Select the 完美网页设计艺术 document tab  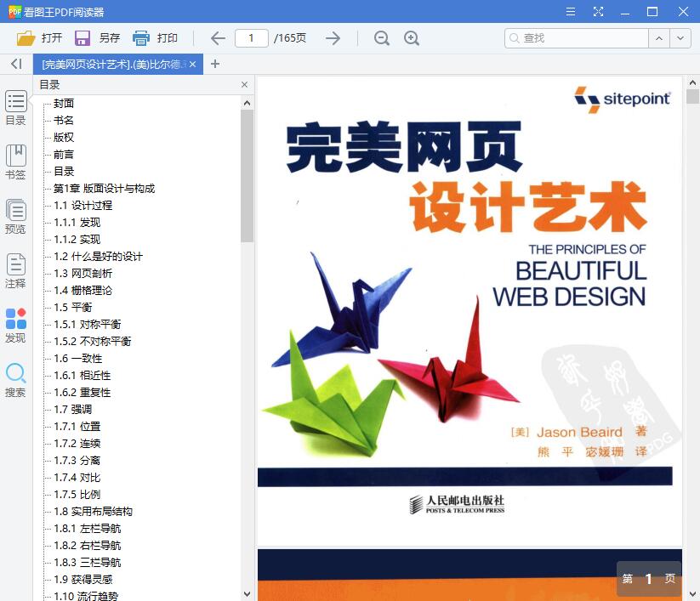click(x=111, y=64)
